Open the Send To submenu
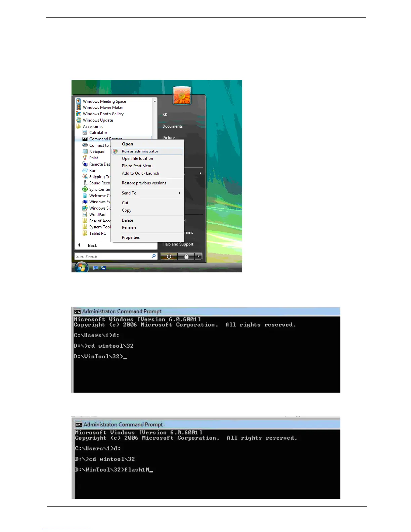This screenshot has height=532, width=411. [148, 193]
